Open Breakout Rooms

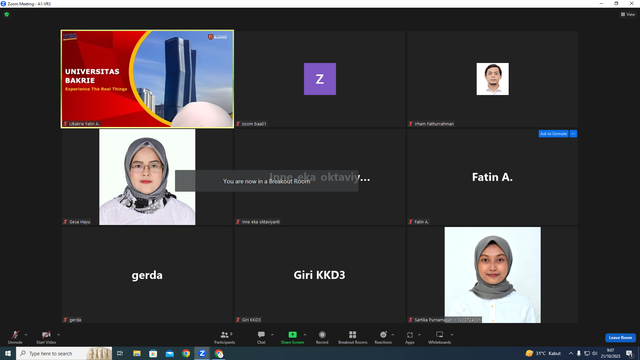pyautogui.click(x=353, y=337)
